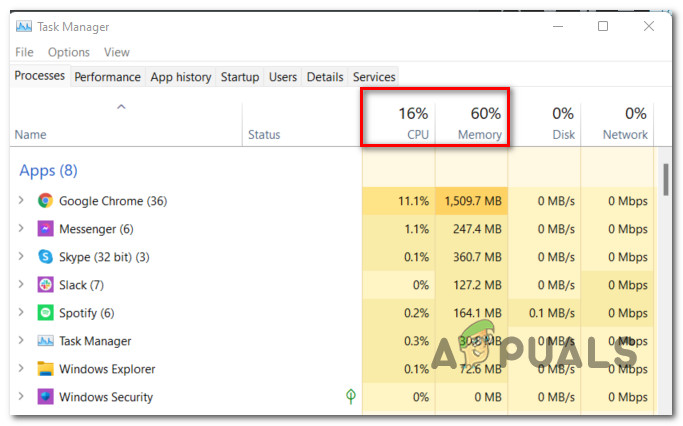Click the Messenger app icon
The height and width of the screenshot is (426, 683).
pyautogui.click(x=45, y=229)
